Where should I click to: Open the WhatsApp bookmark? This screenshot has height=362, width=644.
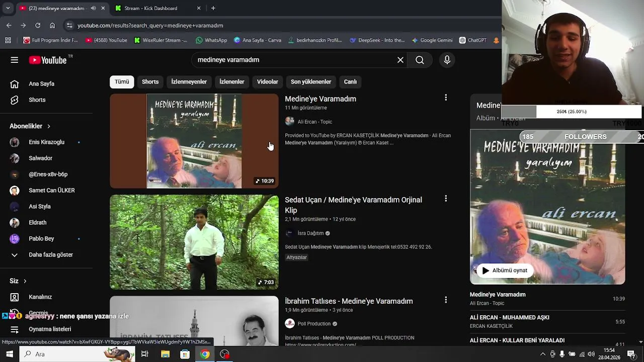(x=211, y=40)
